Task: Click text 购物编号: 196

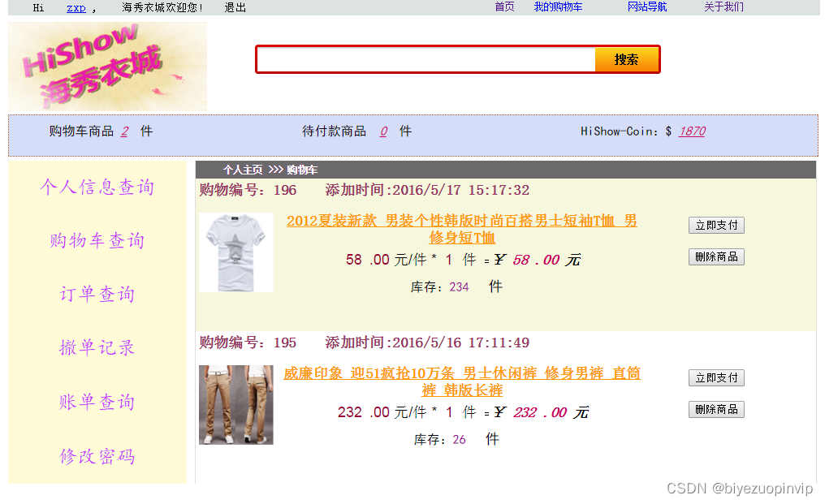Action: [x=248, y=190]
